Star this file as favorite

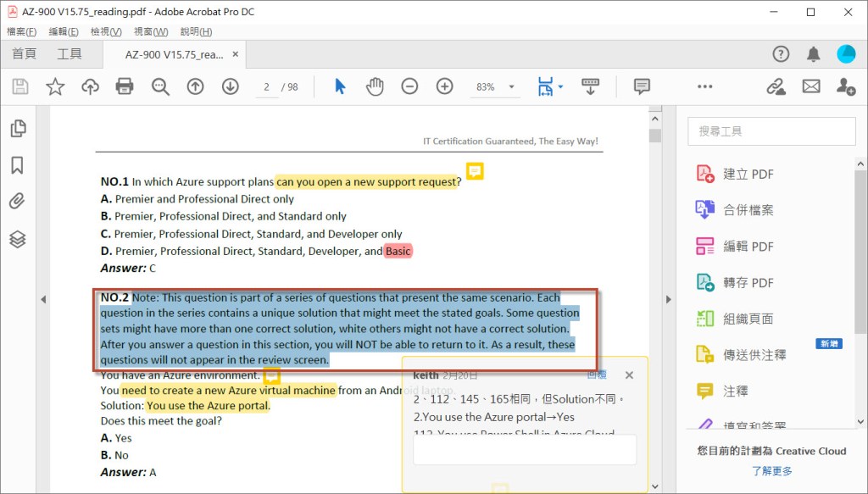[55, 86]
